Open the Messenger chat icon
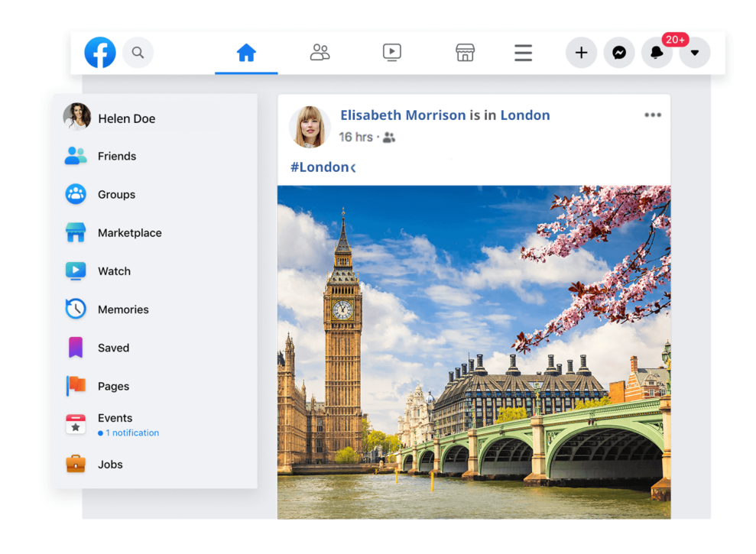Viewport: 756px width, 554px height. point(619,53)
